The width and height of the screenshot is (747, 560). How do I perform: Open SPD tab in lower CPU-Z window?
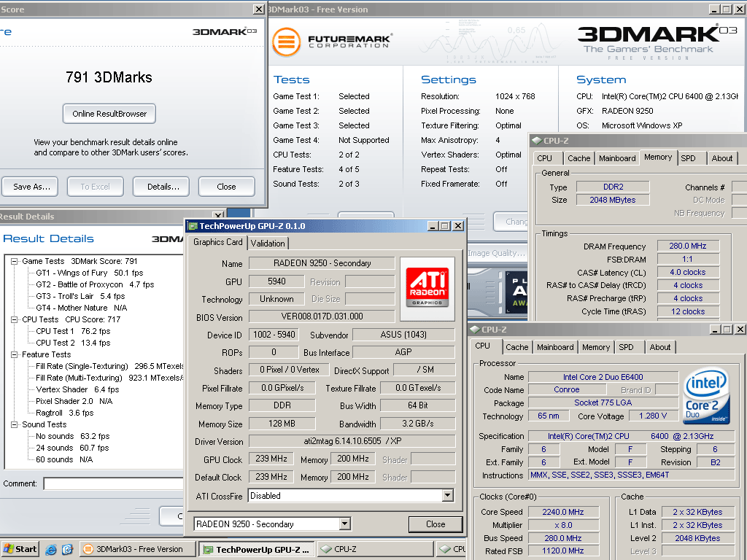tap(626, 347)
